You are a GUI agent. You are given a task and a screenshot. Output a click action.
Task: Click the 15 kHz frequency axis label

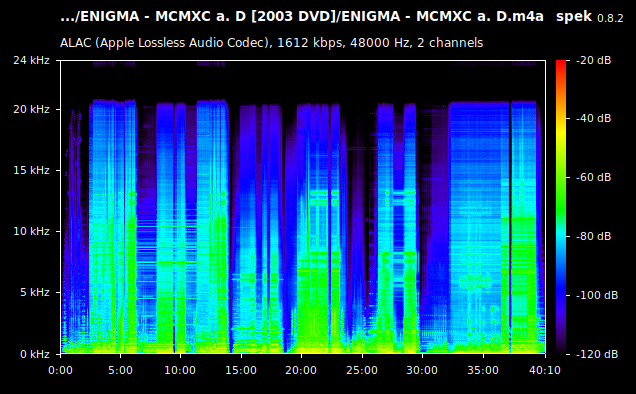tap(31, 170)
